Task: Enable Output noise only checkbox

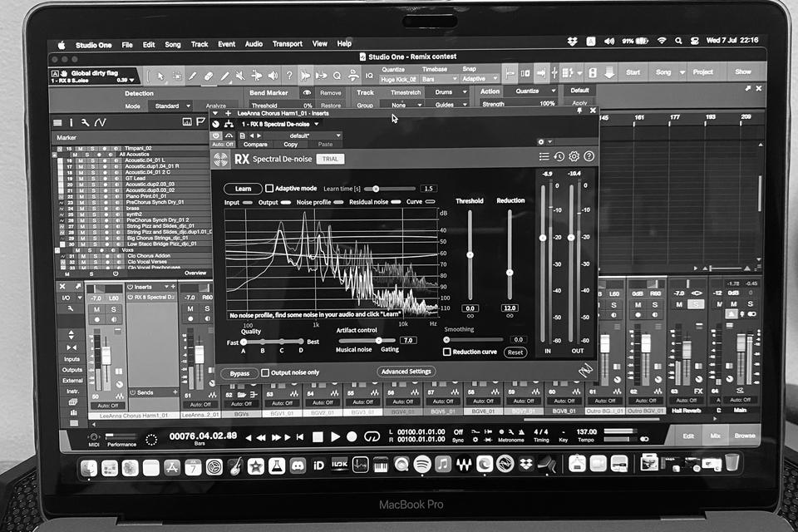Action: [x=265, y=372]
